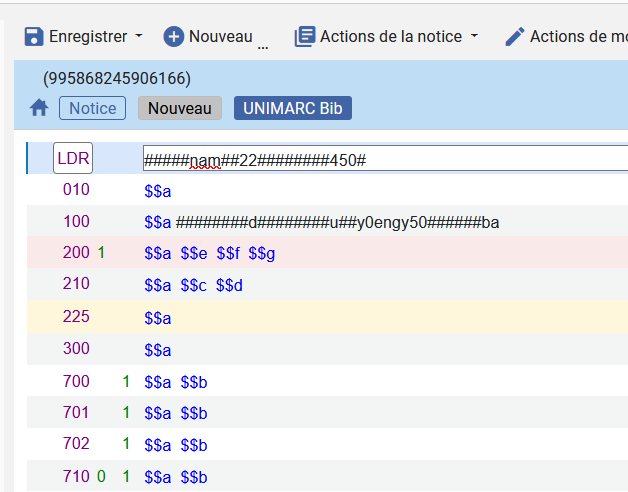628x492 pixels.
Task: Expand the Enregistrer dropdown arrow
Action: pos(139,36)
